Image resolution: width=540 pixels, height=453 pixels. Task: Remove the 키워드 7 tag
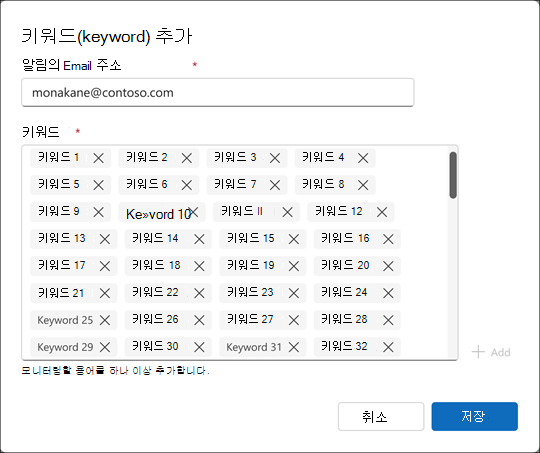coord(275,185)
